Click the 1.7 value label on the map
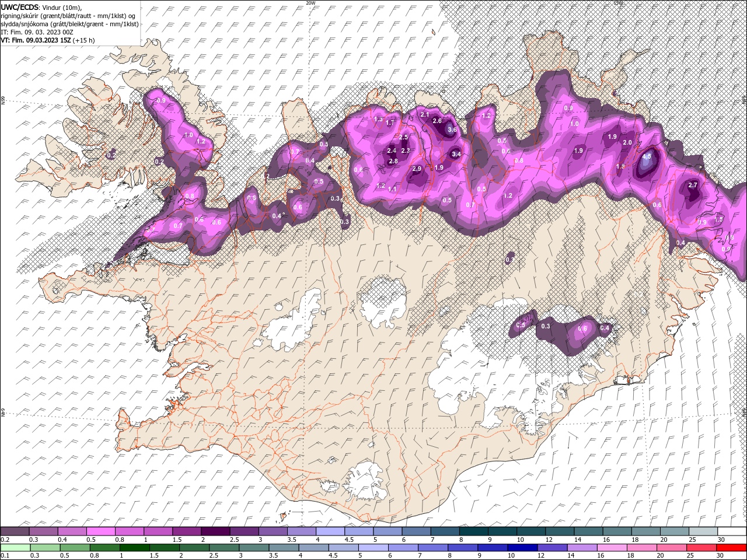This screenshot has width=747, height=560. tap(390, 123)
